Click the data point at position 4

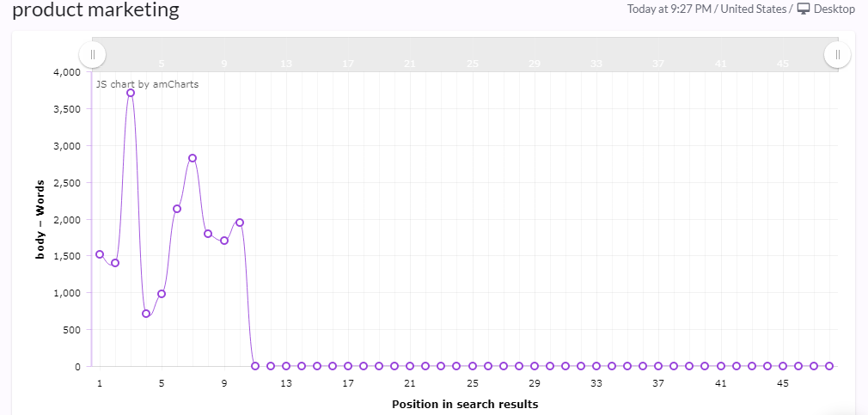[x=146, y=314]
